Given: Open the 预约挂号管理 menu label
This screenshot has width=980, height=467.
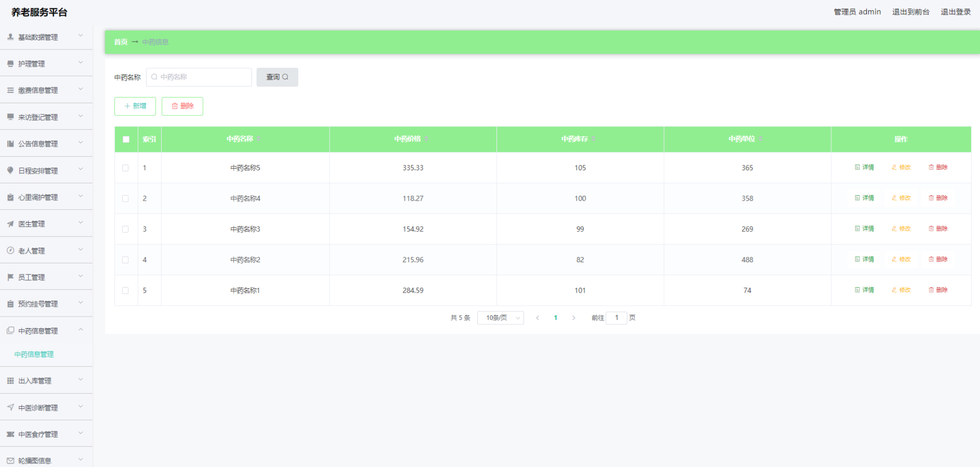Looking at the screenshot, I should click(x=38, y=304).
